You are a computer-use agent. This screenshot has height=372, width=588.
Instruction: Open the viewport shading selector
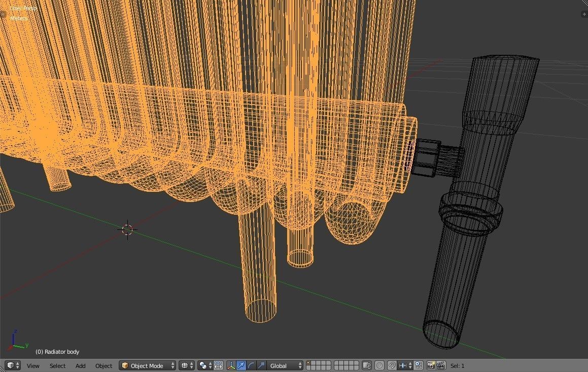tap(187, 365)
